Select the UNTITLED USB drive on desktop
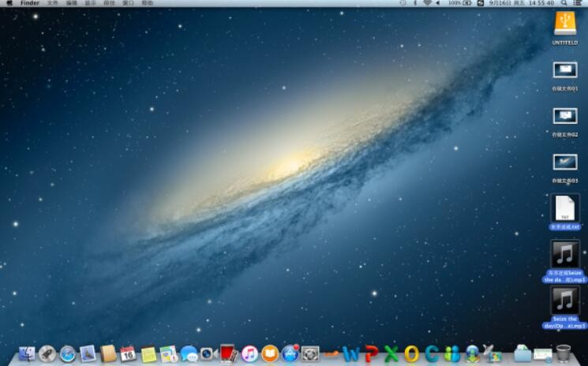Screen dimensions: 588x366 564,23
